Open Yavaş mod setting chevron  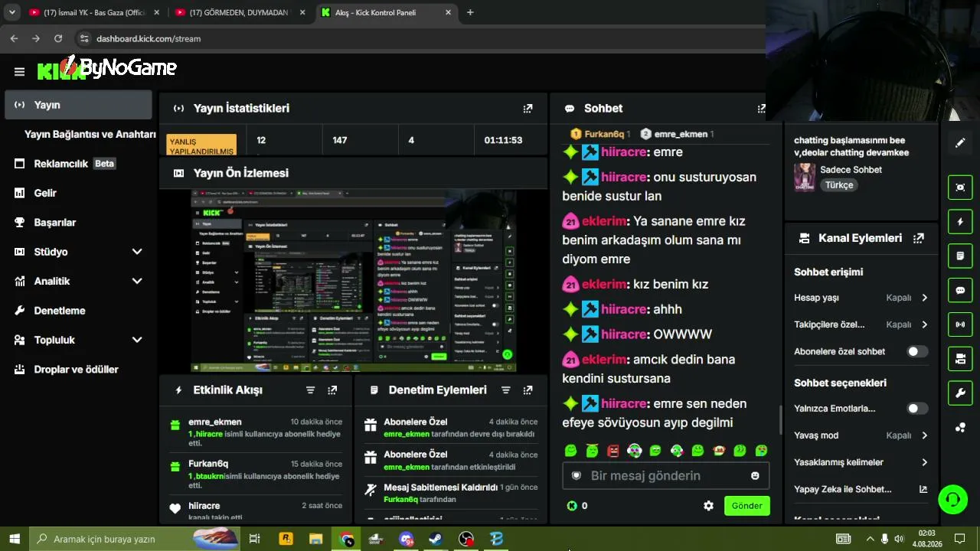point(925,435)
